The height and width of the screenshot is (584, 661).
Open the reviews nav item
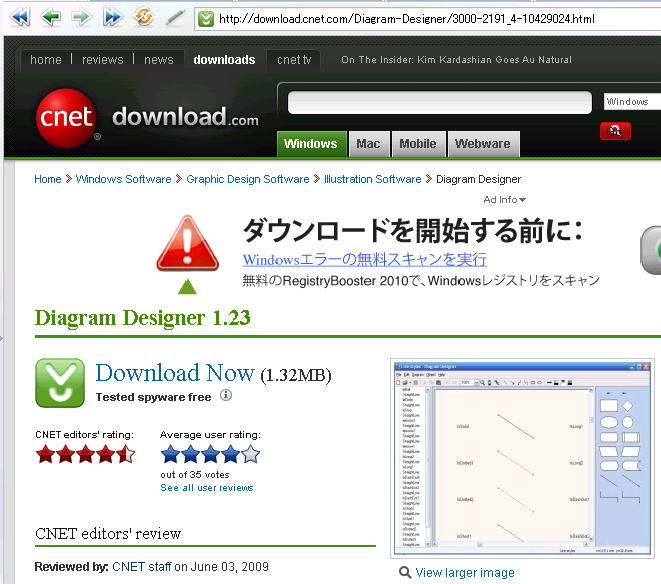102,59
